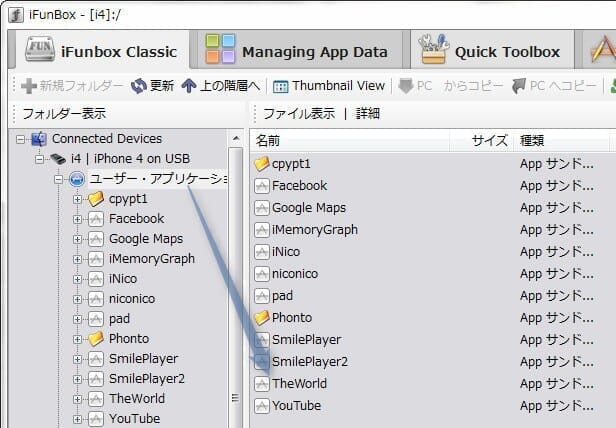Viewport: 616px width, 428px height.
Task: Select TheWorld in the folder tree
Action: 136,399
